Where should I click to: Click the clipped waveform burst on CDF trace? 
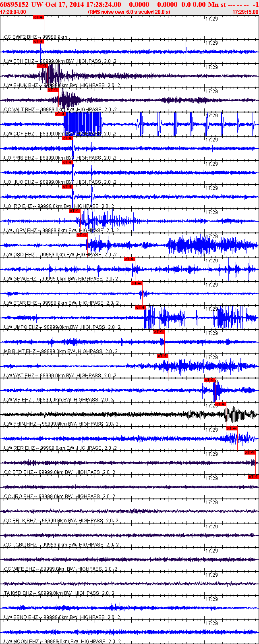tap(82, 124)
